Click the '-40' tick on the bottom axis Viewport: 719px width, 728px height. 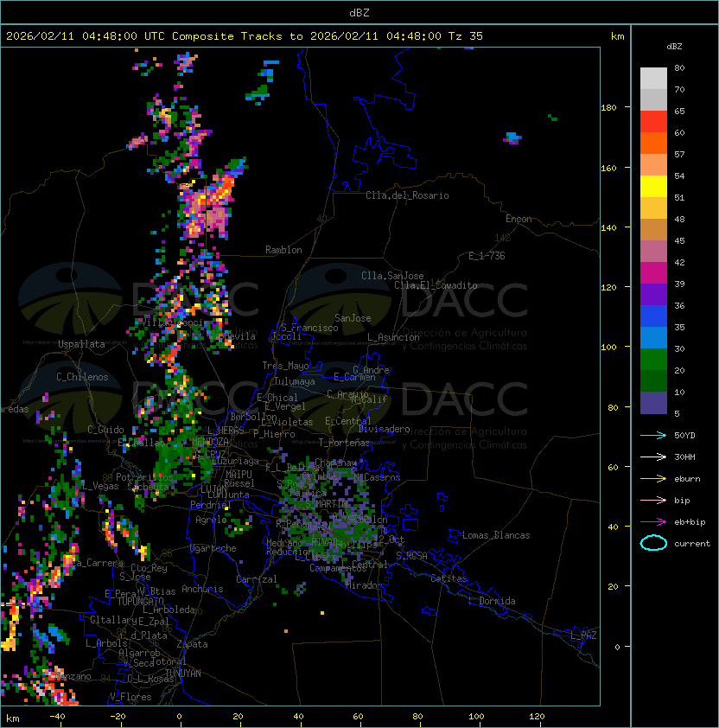(x=57, y=717)
